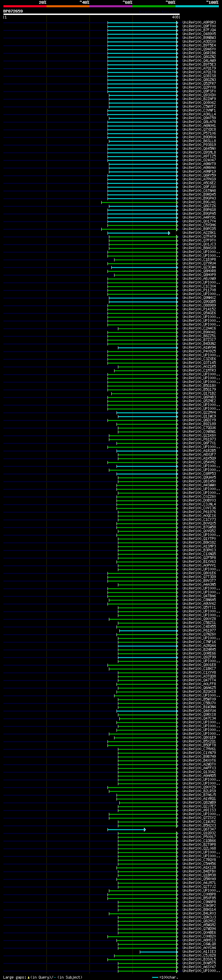Click the short cyan UniRef100_Q6T347 alignment bar

126,829
